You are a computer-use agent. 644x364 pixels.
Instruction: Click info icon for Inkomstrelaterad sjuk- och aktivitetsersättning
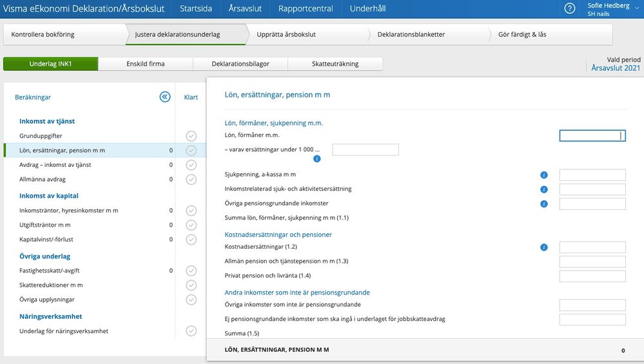click(543, 189)
